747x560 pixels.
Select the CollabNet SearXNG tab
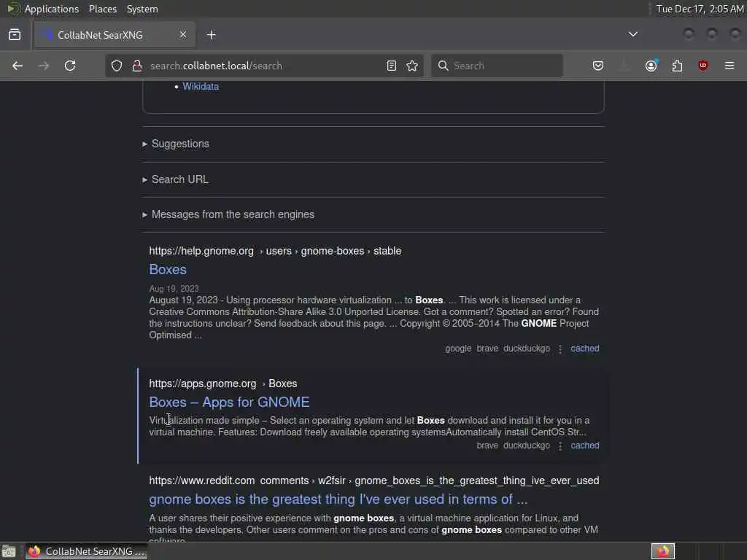[x=115, y=35]
